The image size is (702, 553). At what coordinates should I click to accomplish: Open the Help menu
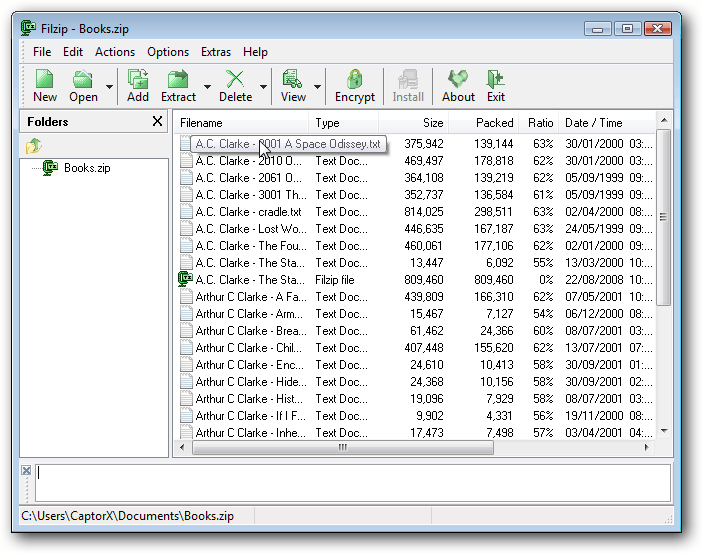click(x=255, y=52)
